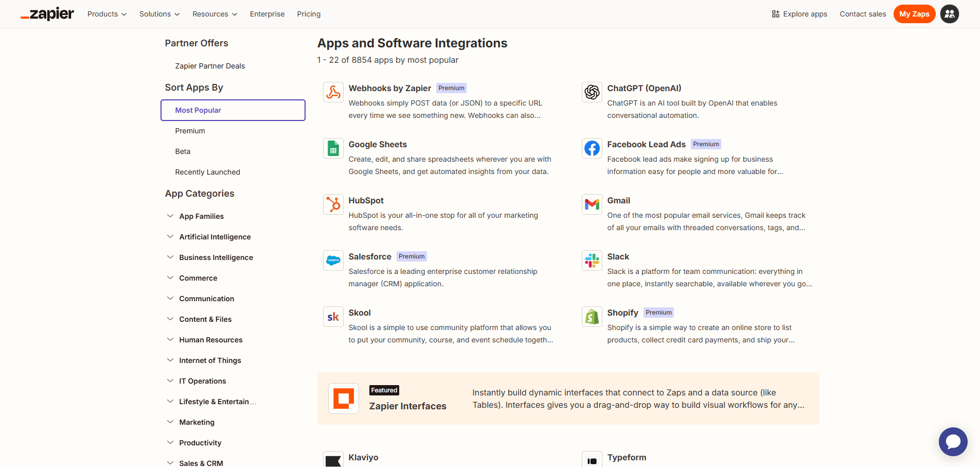Open the Pricing page from navbar
Image resolution: width=980 pixels, height=467 pixels.
click(309, 14)
